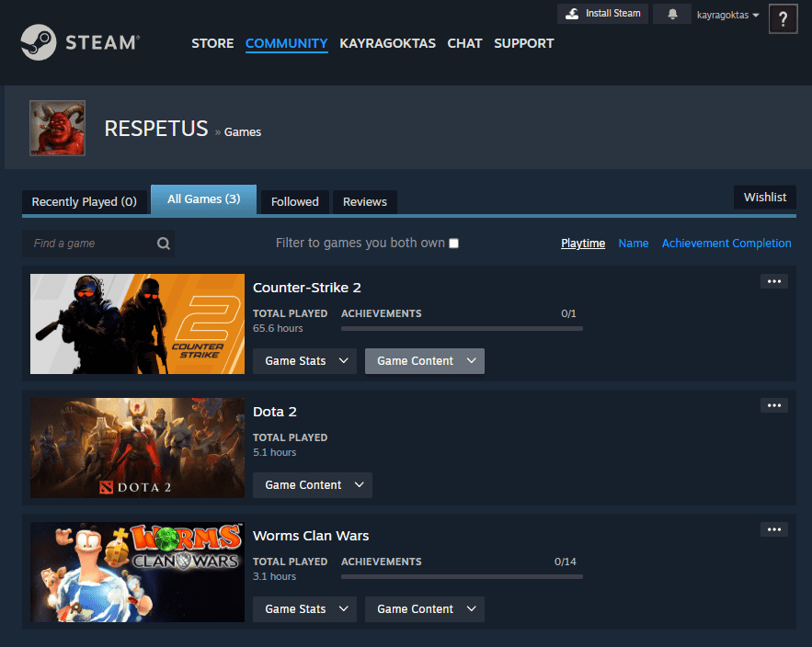This screenshot has width=812, height=647.
Task: Sort games by Achievement Completion
Action: click(726, 244)
